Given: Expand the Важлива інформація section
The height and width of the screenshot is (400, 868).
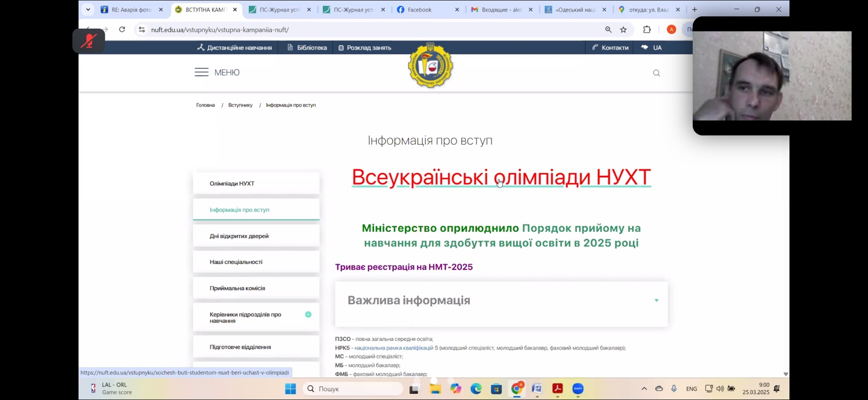Looking at the screenshot, I should pyautogui.click(x=656, y=300).
